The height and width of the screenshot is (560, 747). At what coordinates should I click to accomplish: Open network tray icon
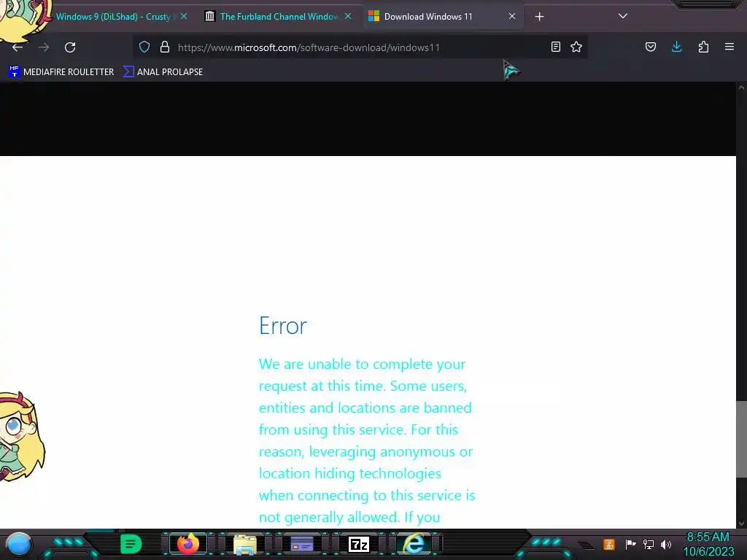click(x=649, y=544)
